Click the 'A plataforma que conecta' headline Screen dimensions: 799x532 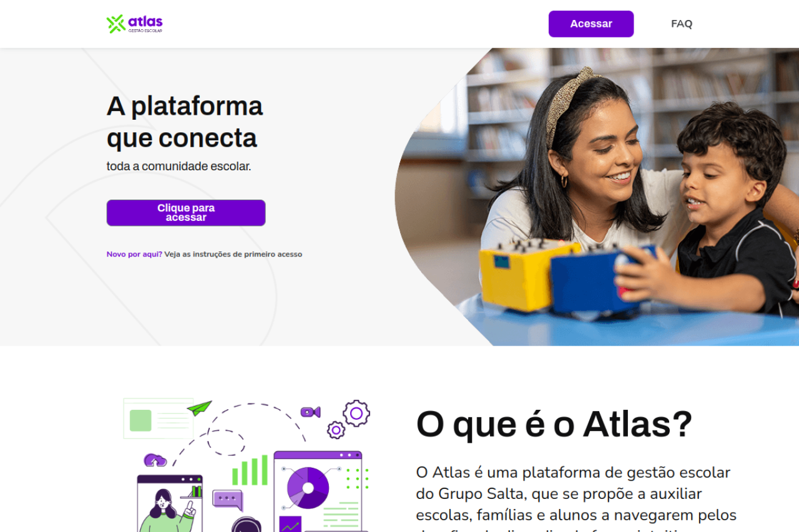[185, 122]
